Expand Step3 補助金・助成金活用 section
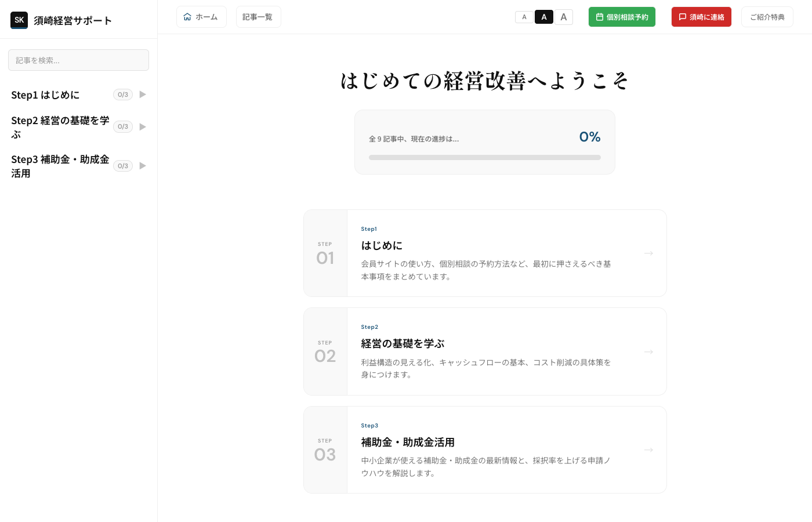 [143, 166]
